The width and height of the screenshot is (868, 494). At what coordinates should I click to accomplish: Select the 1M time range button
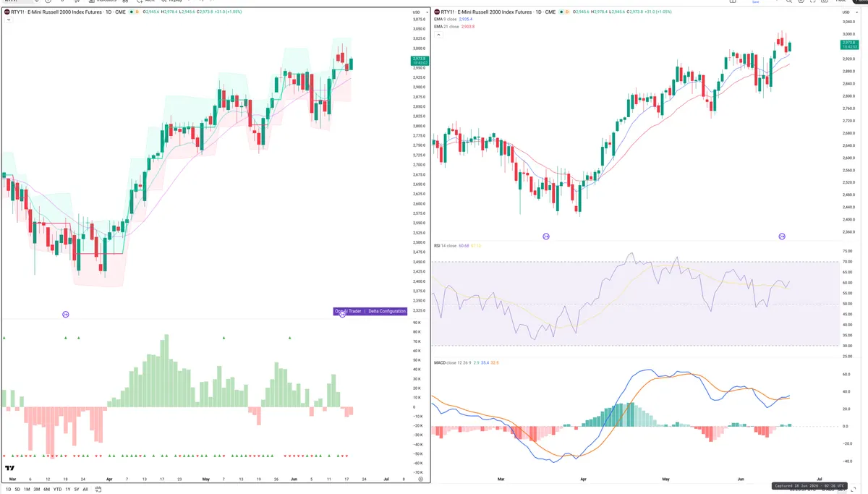pos(27,490)
